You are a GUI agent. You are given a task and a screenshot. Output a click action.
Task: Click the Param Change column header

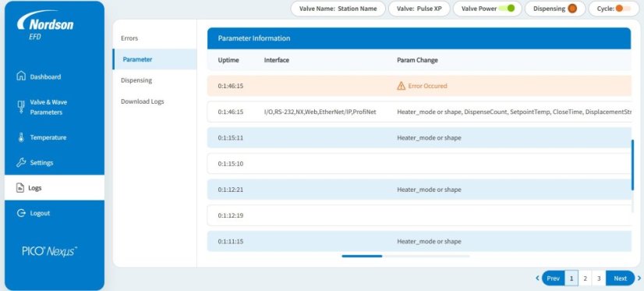click(x=417, y=60)
